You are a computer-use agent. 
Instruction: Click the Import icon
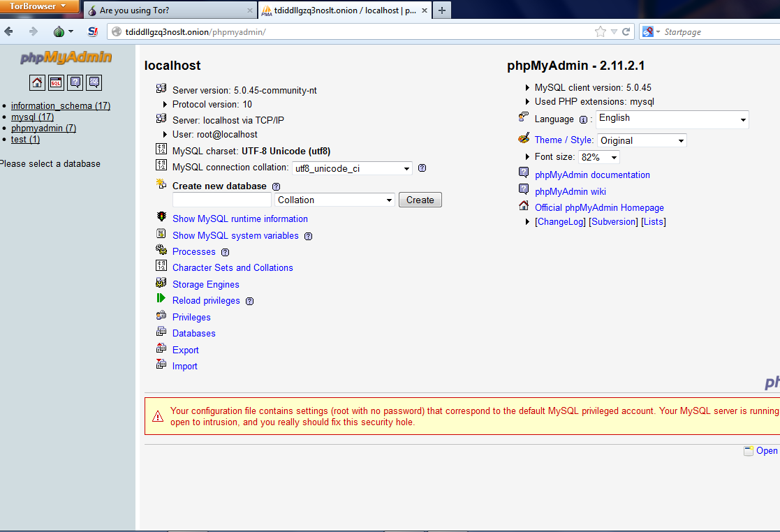coord(161,364)
